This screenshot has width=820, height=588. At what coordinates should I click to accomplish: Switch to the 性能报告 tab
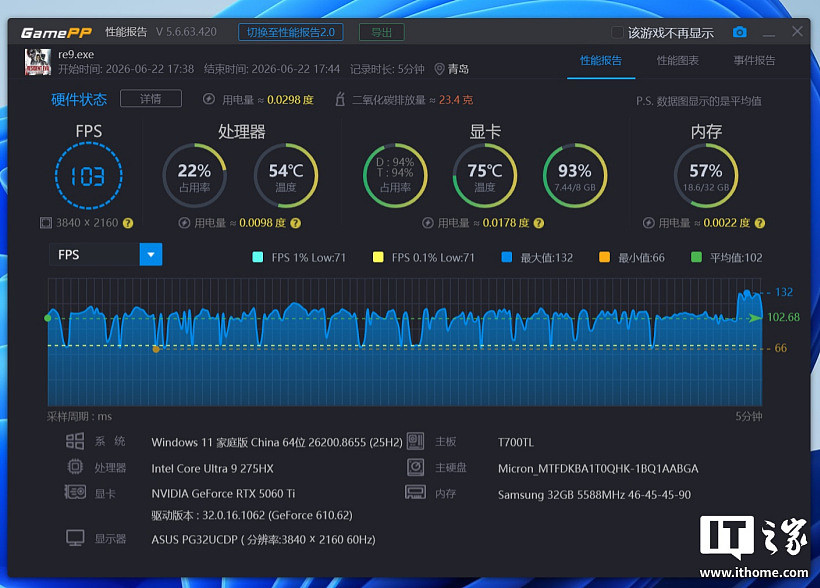pos(601,61)
